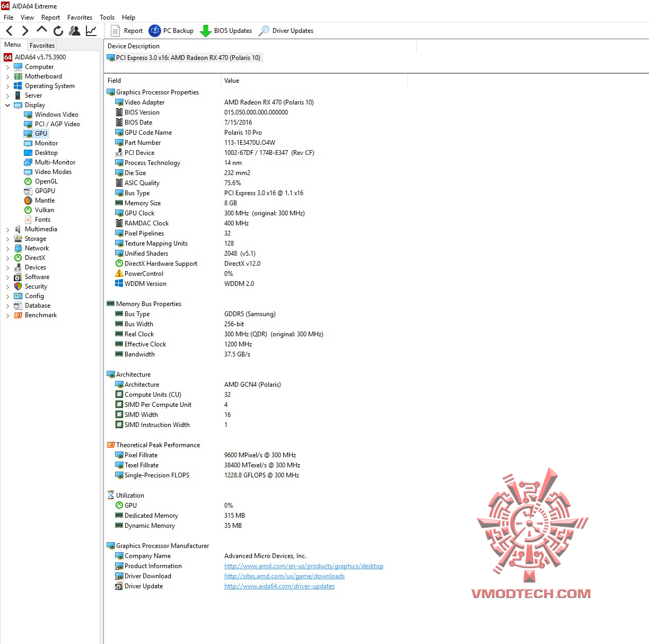This screenshot has height=644, width=649.
Task: Select the OpenGL tree item
Action: (x=41, y=181)
